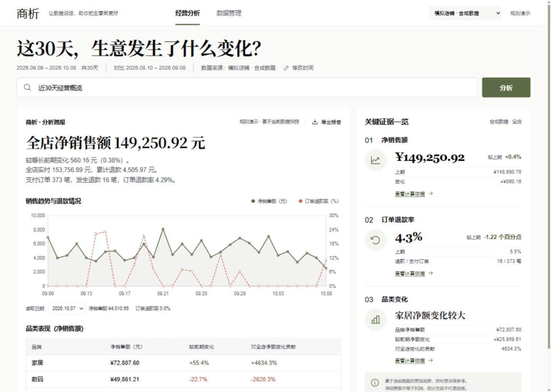The image size is (551, 392).
Task: Click the 商析 logo
Action: pos(28,13)
